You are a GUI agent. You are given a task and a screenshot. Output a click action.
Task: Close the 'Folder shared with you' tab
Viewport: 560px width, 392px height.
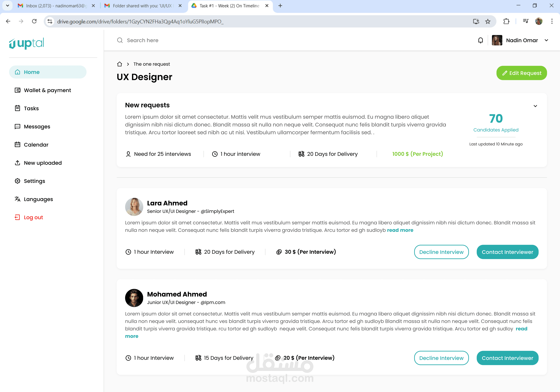pyautogui.click(x=180, y=6)
